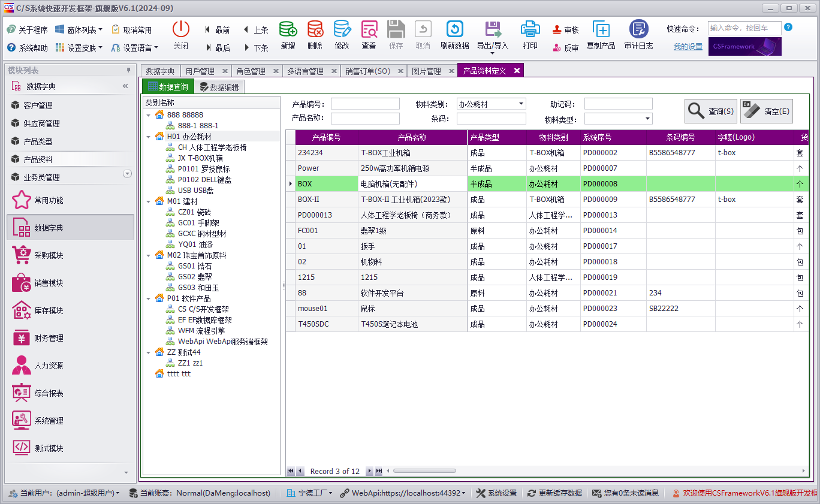
Task: Open the 审计日志 audit log icon
Action: pos(638,29)
